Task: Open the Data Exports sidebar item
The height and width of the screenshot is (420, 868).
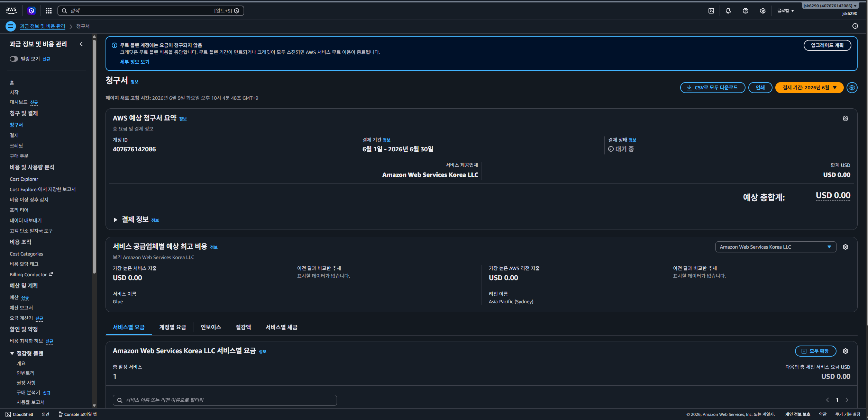Action: click(x=26, y=221)
